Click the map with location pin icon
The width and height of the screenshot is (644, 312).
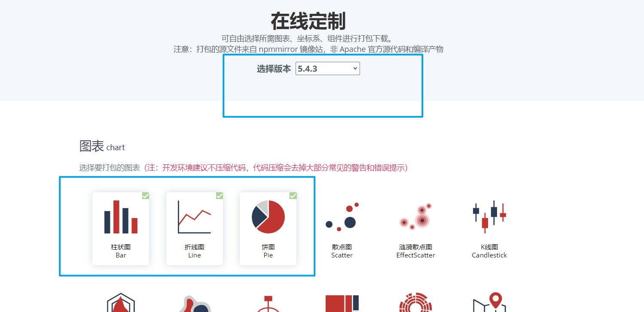(489, 303)
